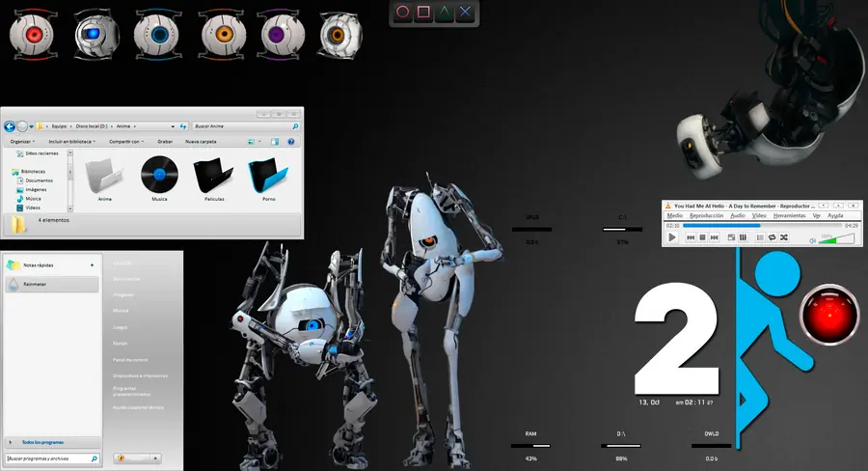
Task: Open the VLC Herramientas menu
Action: [x=789, y=215]
